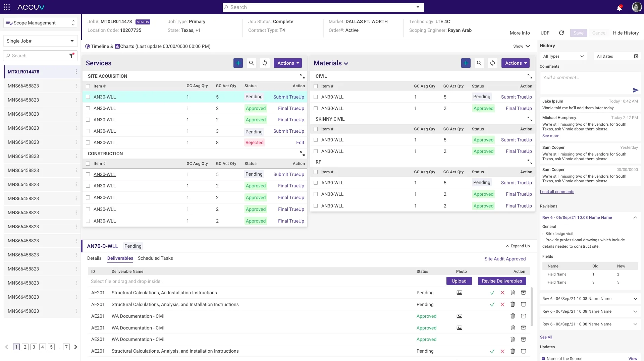Viewport: 644px width, 361px height.
Task: View photo for An Installation Instructions deliverable
Action: point(460,293)
